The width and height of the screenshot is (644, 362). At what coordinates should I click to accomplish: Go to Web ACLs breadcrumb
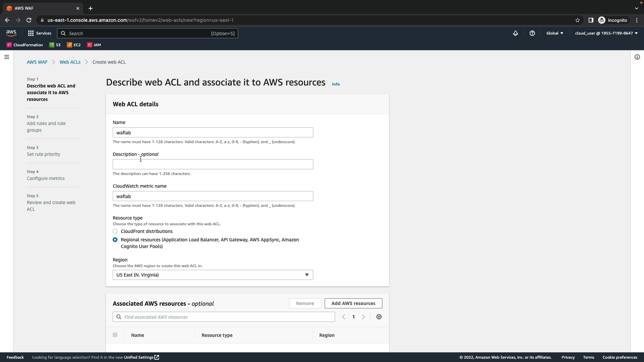click(70, 62)
